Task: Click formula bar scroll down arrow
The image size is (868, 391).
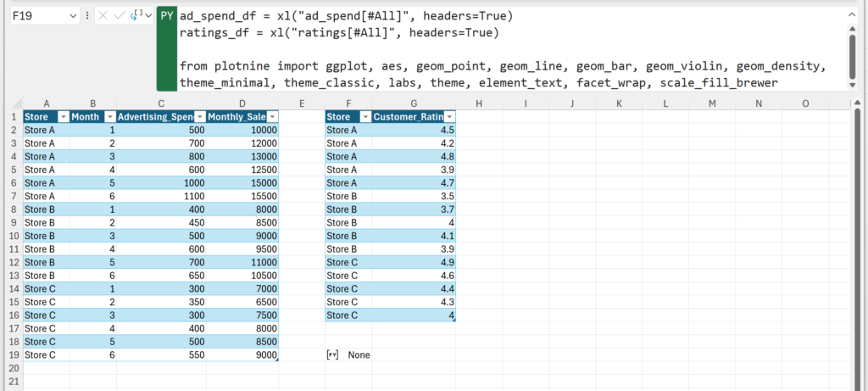Action: pyautogui.click(x=852, y=82)
